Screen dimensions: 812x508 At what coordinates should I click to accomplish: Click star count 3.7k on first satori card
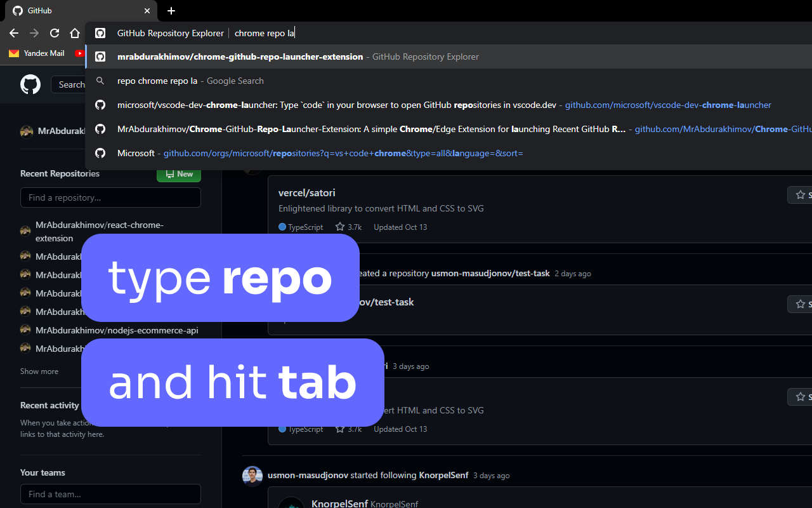tap(348, 227)
